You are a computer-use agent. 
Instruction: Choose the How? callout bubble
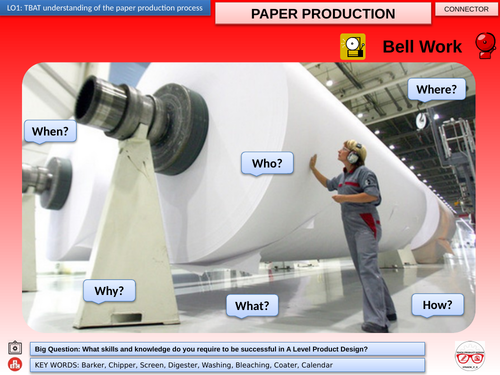pos(438,305)
